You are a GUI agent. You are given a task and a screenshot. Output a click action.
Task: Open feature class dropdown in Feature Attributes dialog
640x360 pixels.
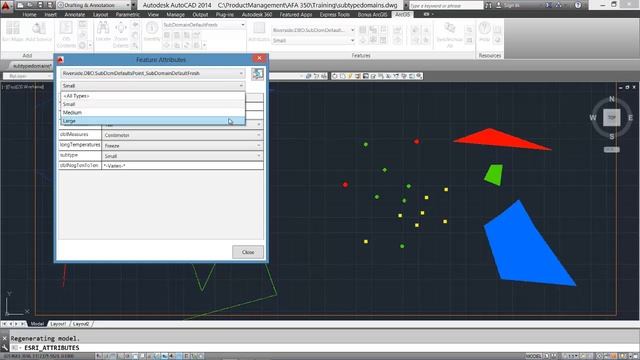click(153, 73)
